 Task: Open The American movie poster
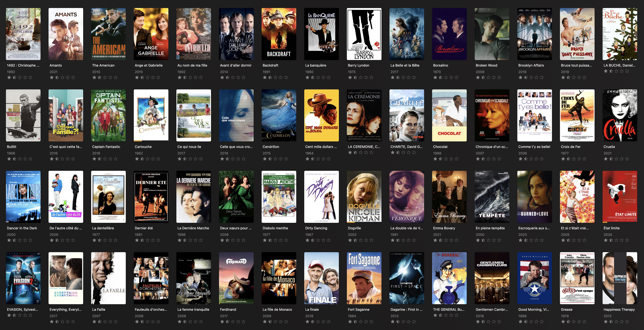tap(108, 34)
